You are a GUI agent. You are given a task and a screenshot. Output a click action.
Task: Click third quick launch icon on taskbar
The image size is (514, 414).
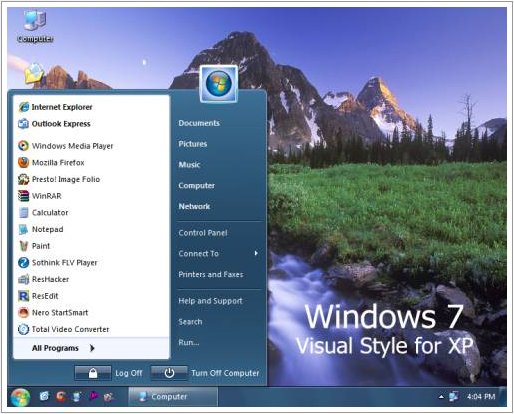pos(77,396)
